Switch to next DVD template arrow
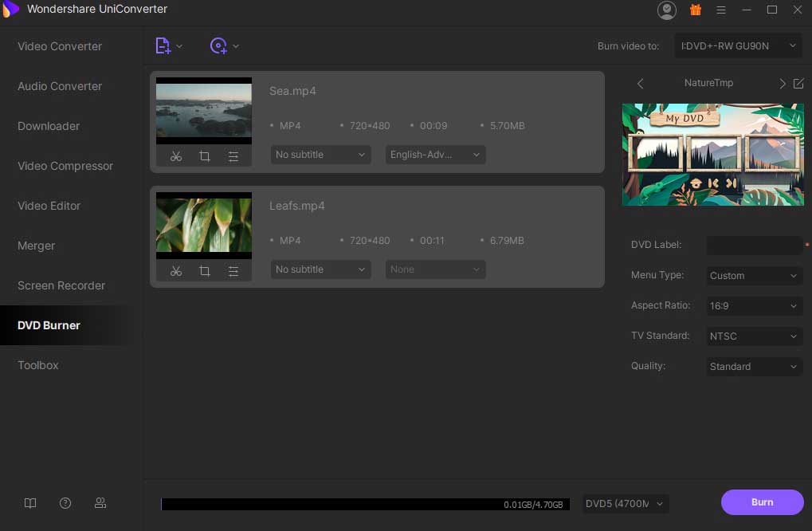Screen dimensions: 812x531 point(782,84)
